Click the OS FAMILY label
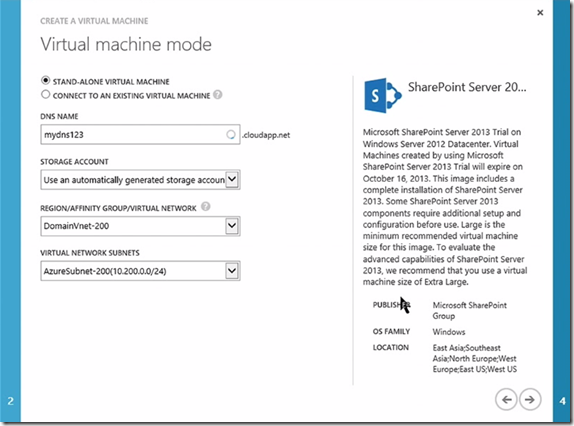Image resolution: width=574 pixels, height=426 pixels. [391, 332]
